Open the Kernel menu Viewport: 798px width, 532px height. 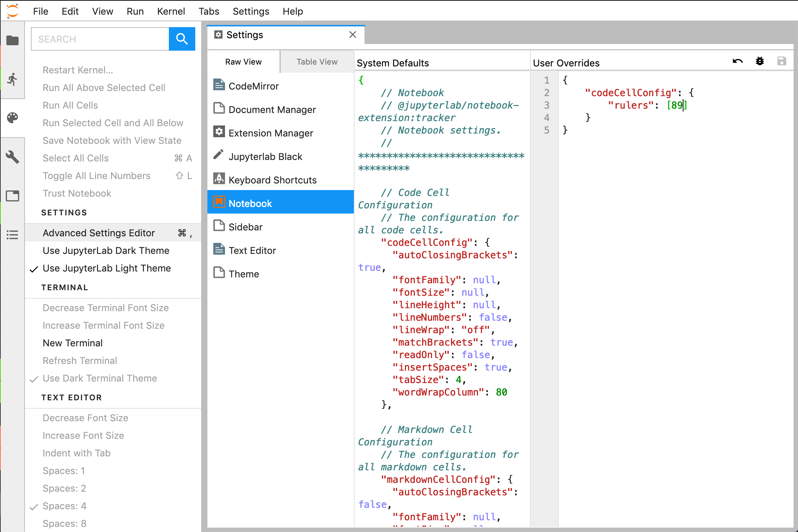click(x=171, y=11)
